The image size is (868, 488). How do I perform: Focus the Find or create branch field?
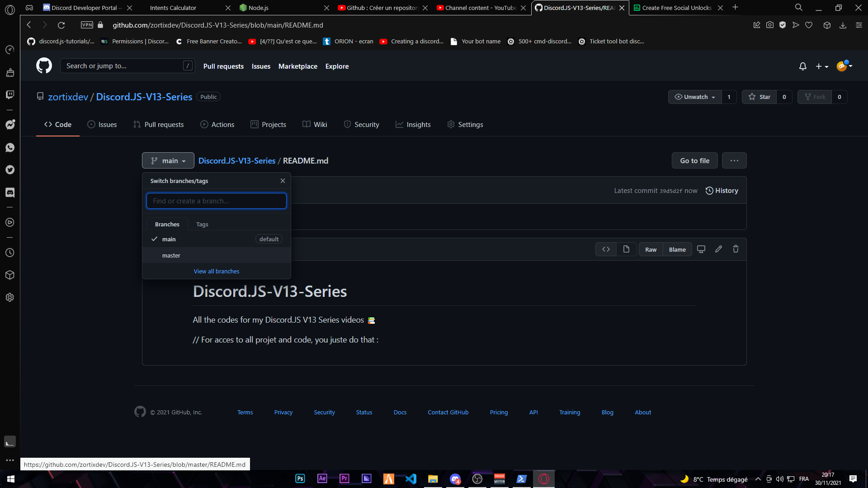click(217, 201)
